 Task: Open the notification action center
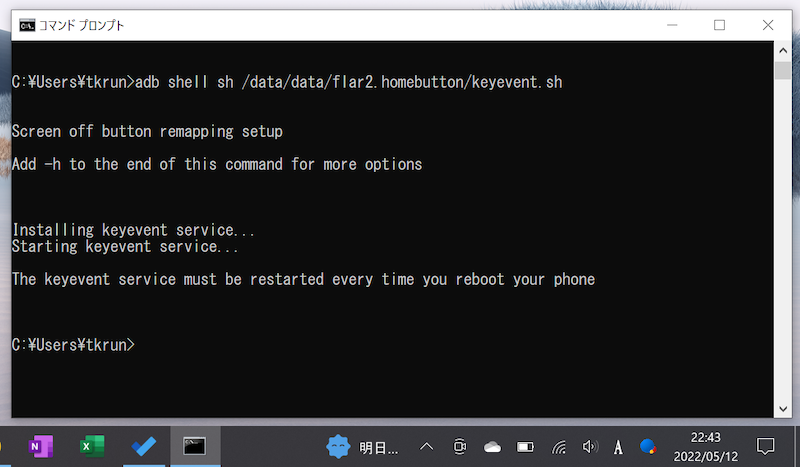click(x=765, y=446)
